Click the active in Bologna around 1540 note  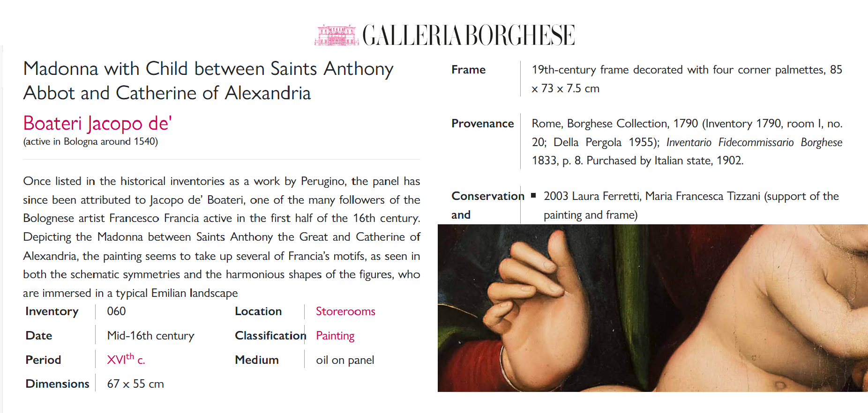pyautogui.click(x=90, y=141)
